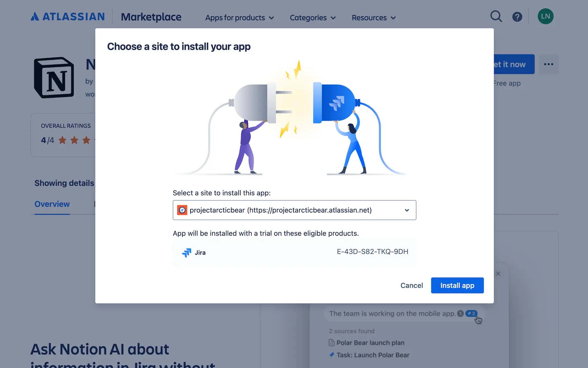588x368 pixels.
Task: Click the Jira icon in eligible products
Action: (187, 253)
